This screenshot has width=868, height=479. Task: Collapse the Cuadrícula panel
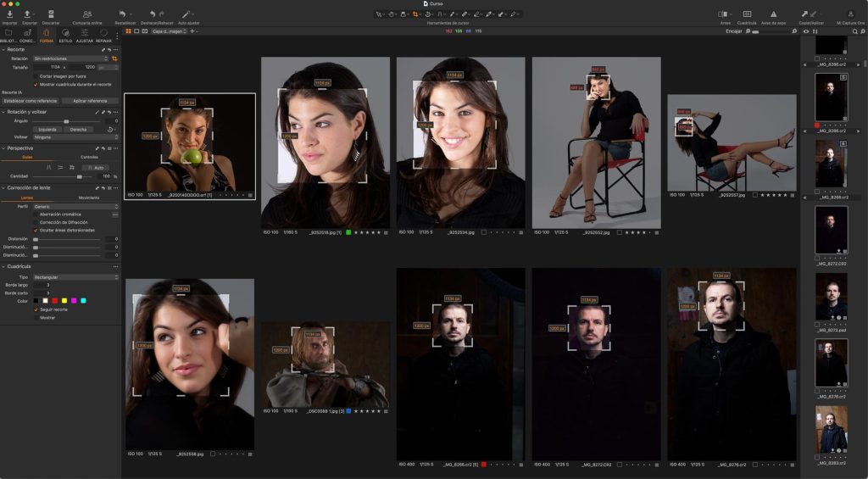pyautogui.click(x=4, y=266)
